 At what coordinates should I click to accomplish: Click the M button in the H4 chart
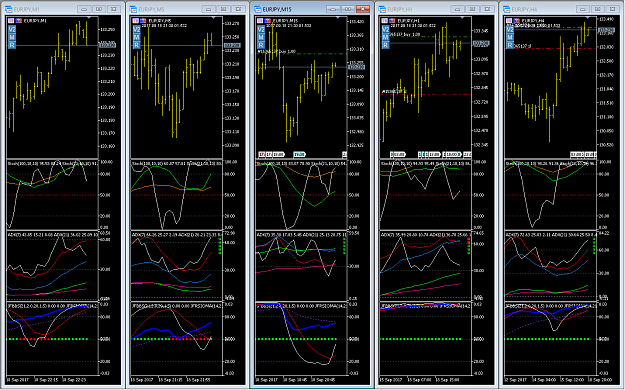[x=510, y=37]
